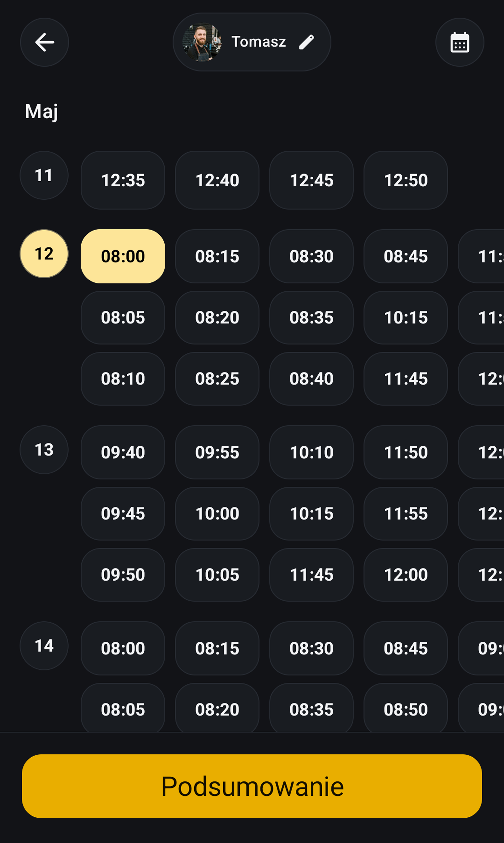The image size is (504, 843).
Task: Tap the 10:05 time slot
Action: point(217,575)
